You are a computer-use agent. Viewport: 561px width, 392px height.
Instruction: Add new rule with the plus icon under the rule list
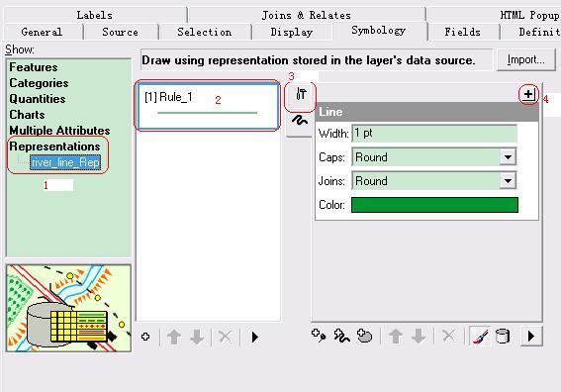[x=145, y=337]
